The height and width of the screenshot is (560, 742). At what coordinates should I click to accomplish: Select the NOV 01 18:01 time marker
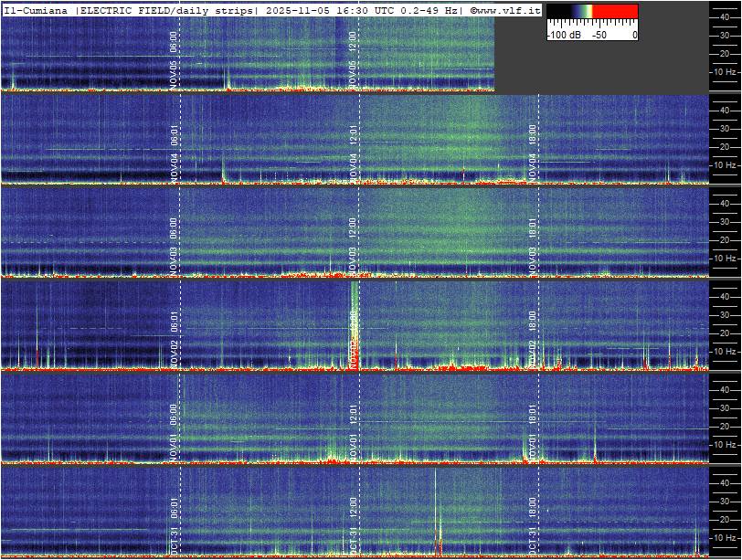(533, 431)
